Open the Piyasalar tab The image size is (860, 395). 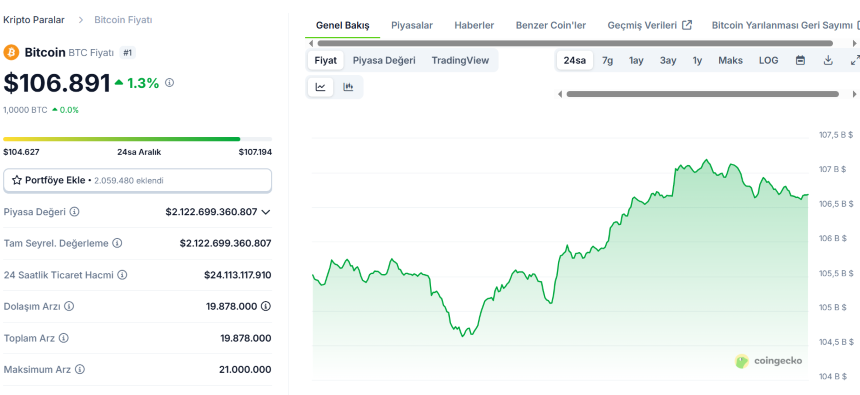[412, 25]
